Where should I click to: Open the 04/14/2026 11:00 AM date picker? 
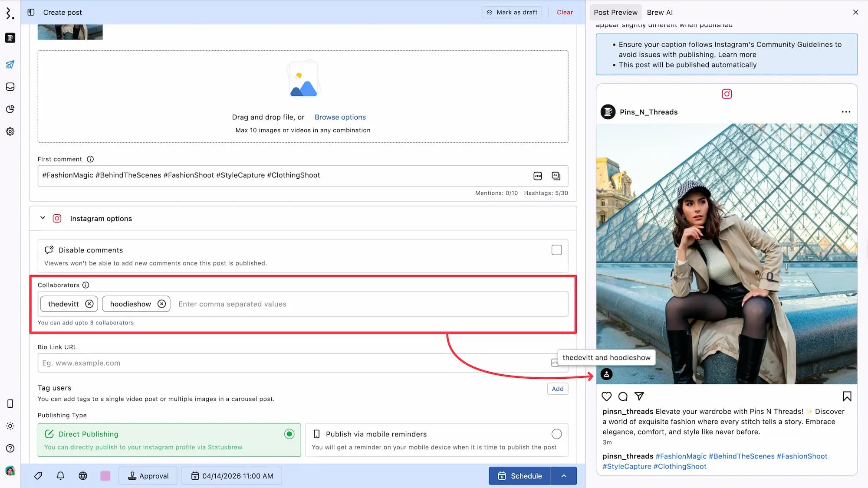232,476
